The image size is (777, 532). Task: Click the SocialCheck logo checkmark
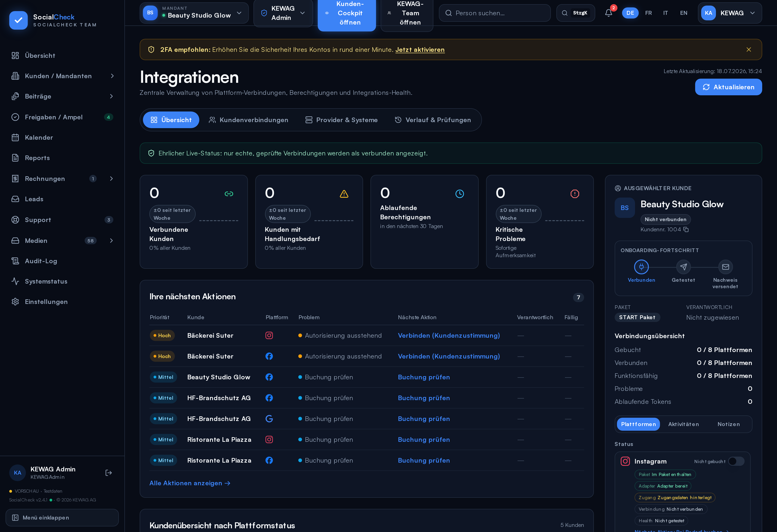pos(18,20)
